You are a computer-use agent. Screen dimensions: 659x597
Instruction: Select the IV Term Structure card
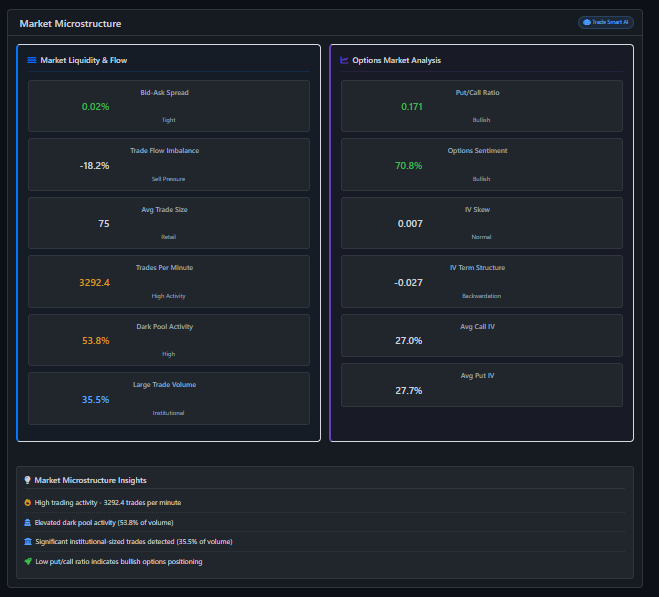click(481, 281)
